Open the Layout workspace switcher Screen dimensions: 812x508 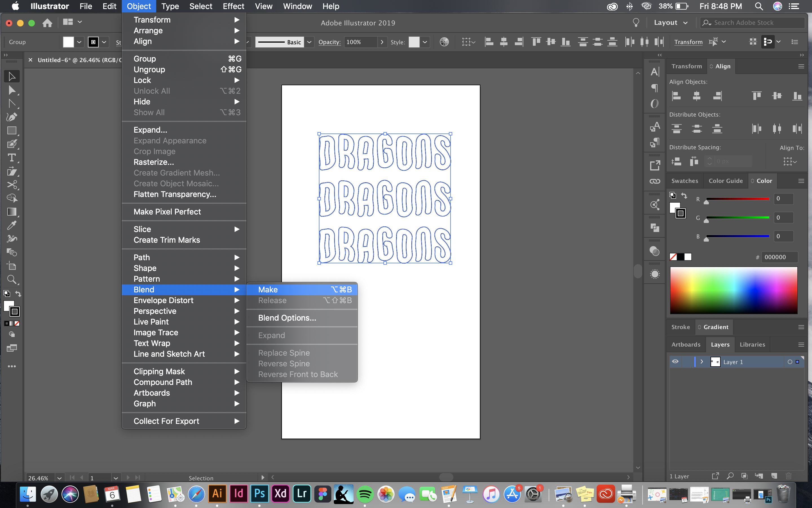click(670, 23)
